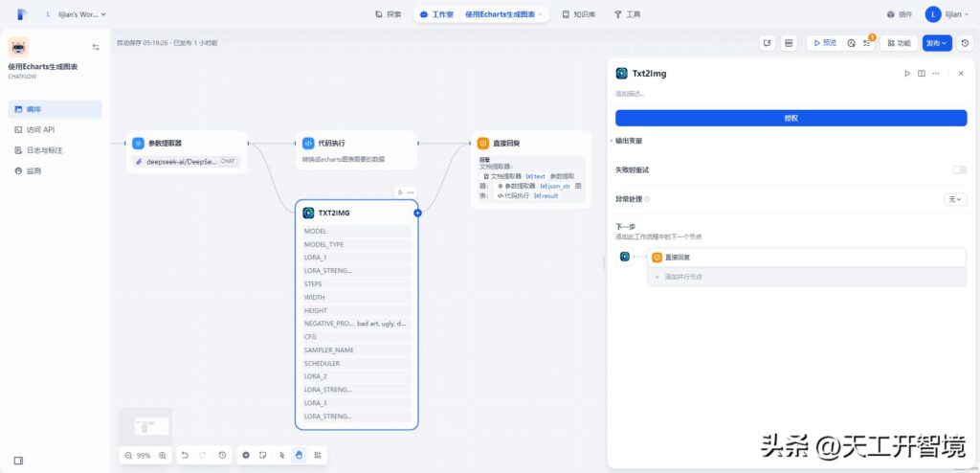Collapse the left sidebar with bottom-left panel icon

click(18, 461)
